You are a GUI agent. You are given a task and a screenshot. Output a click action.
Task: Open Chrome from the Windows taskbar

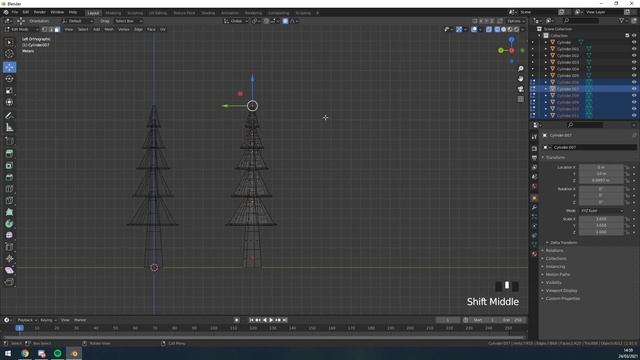point(25,353)
